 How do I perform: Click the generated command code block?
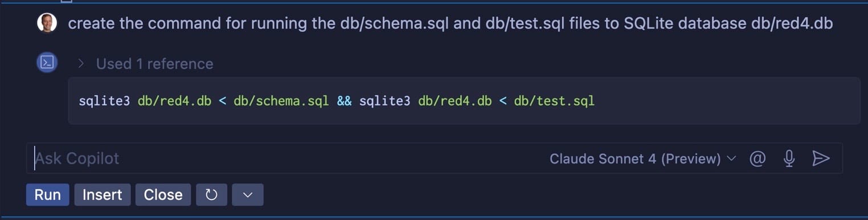point(464,101)
